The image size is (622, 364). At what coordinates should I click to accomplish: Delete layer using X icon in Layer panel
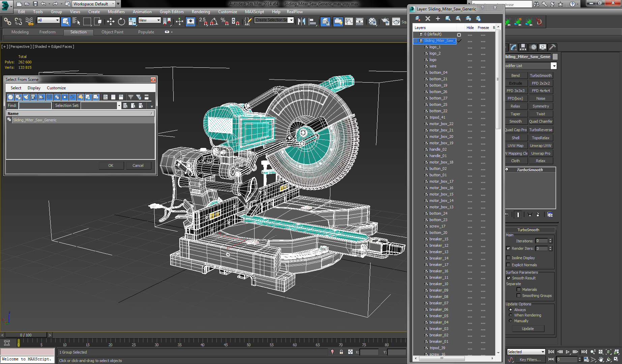pyautogui.click(x=427, y=19)
